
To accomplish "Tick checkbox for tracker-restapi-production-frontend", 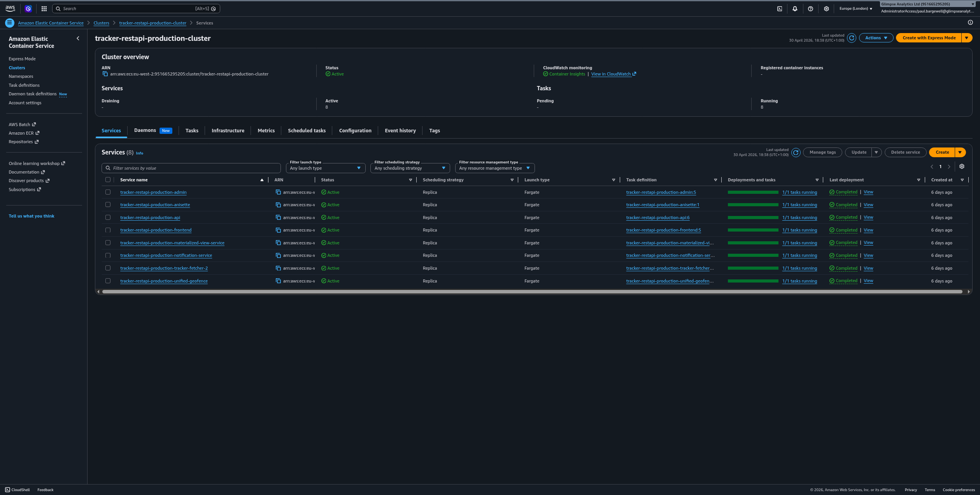I will point(108,230).
